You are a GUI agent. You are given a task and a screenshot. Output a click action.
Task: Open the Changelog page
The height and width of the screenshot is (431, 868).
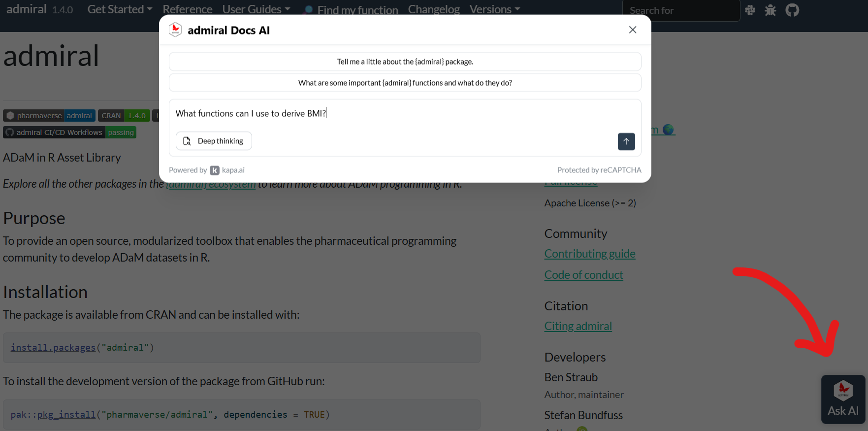click(433, 9)
